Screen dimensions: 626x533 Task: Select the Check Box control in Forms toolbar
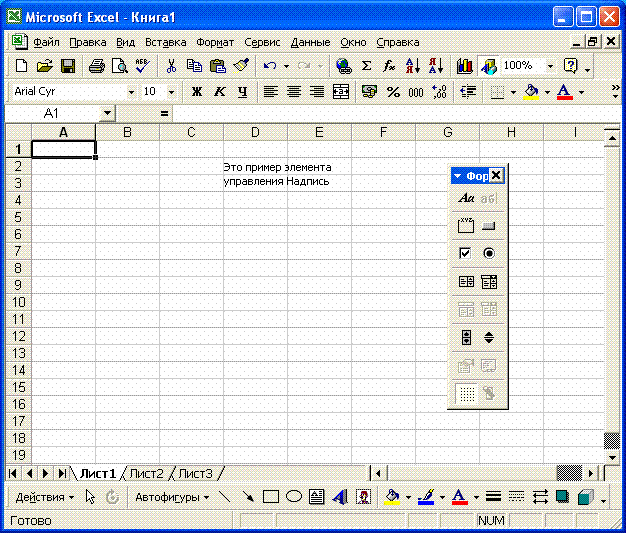[465, 254]
